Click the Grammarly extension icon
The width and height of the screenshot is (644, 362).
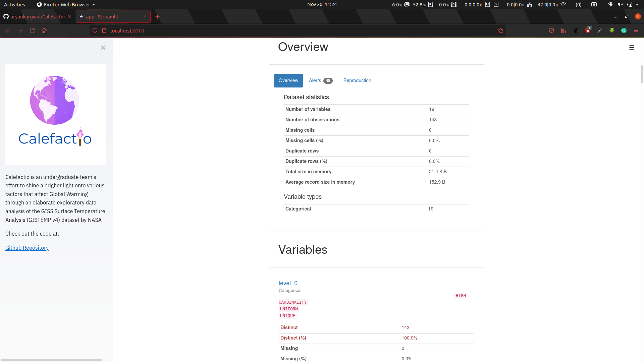click(624, 31)
